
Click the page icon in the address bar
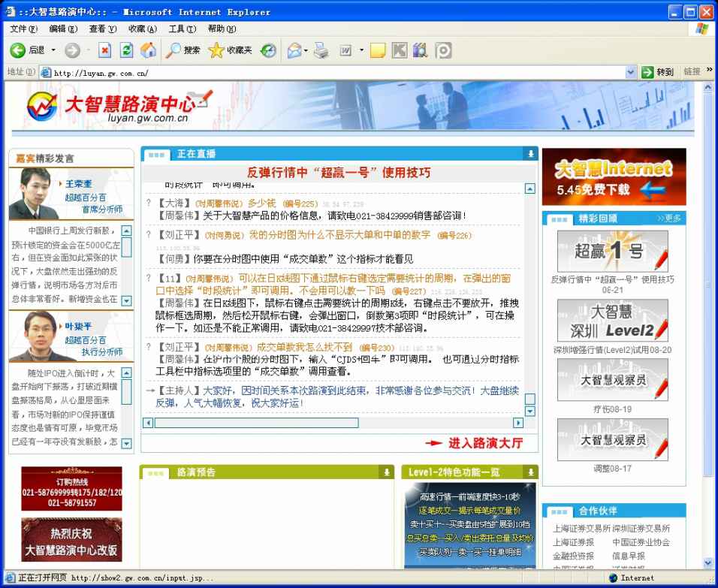[46, 72]
